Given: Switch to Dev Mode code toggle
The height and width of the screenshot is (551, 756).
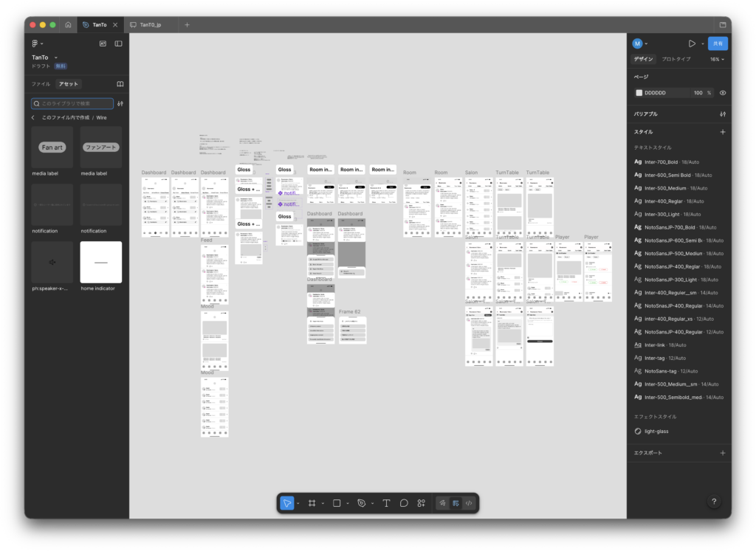Looking at the screenshot, I should (x=469, y=503).
